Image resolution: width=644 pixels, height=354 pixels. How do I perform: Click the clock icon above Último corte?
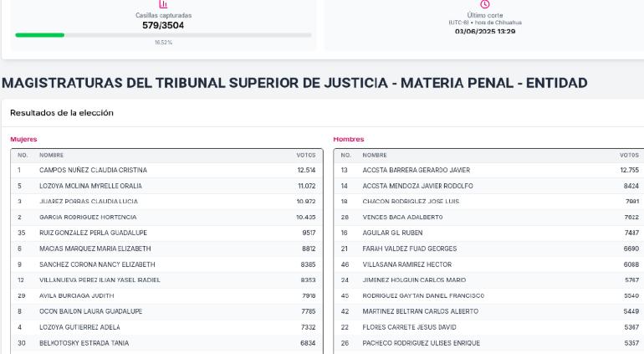[x=485, y=4]
